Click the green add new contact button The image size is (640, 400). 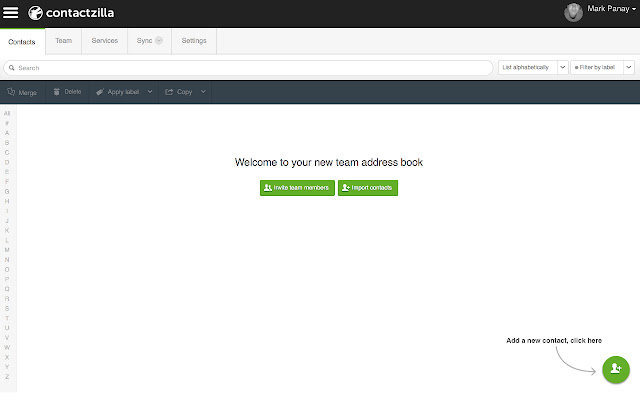616,370
